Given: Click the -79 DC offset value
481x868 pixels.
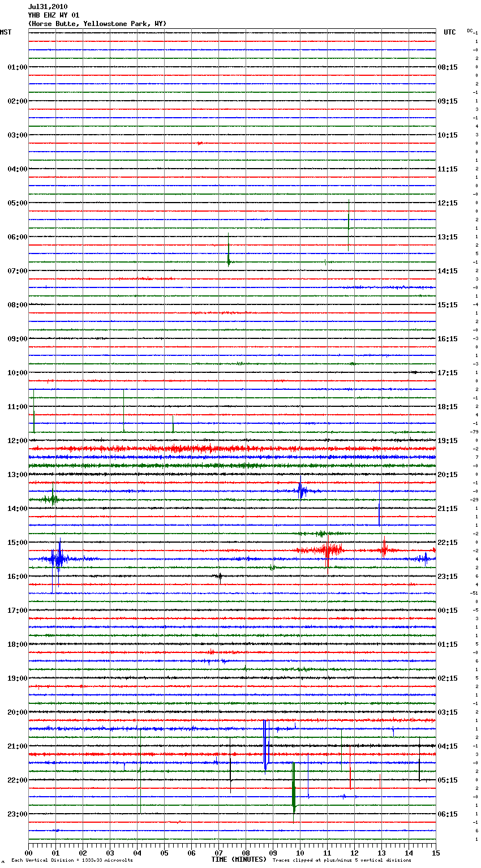Looking at the screenshot, I should pos(474,432).
